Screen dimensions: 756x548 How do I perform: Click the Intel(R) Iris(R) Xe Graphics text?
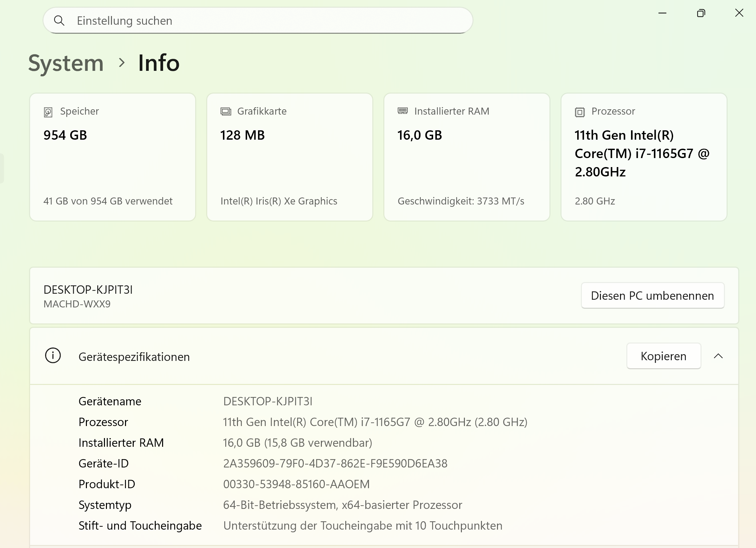tap(279, 201)
